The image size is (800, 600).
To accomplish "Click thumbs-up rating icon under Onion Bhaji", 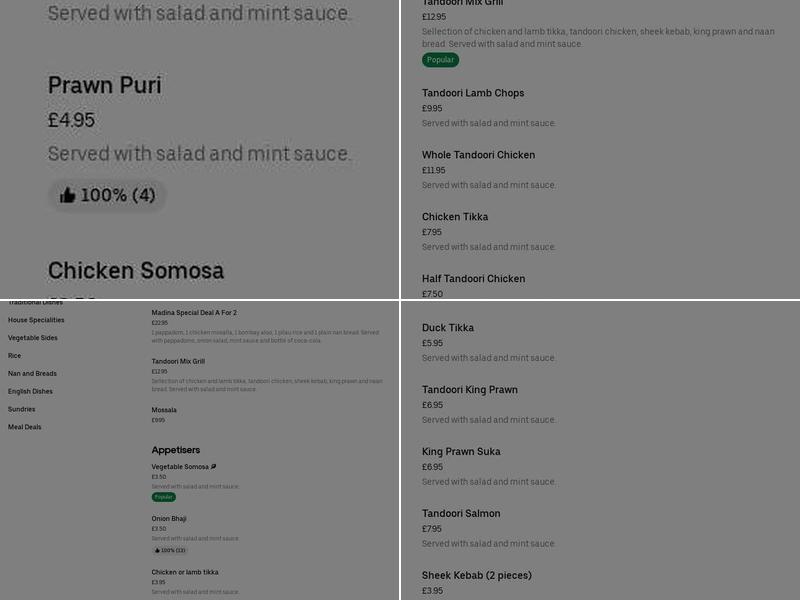I will click(x=157, y=550).
